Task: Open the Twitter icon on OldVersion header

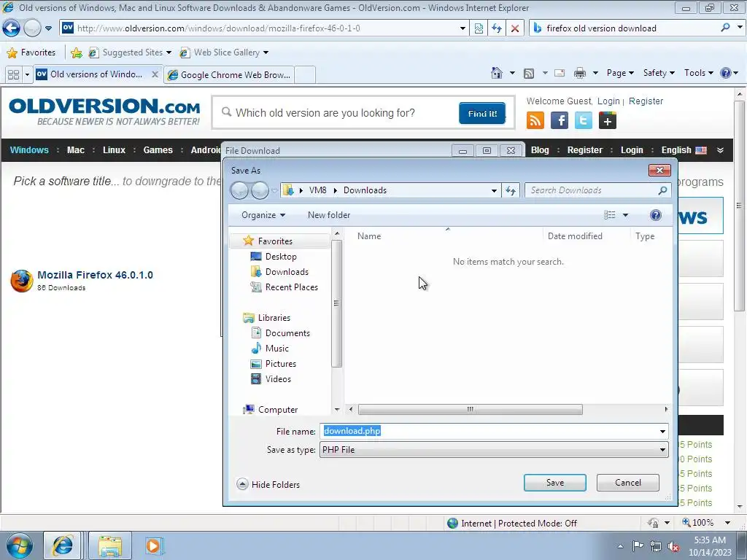Action: (x=584, y=120)
